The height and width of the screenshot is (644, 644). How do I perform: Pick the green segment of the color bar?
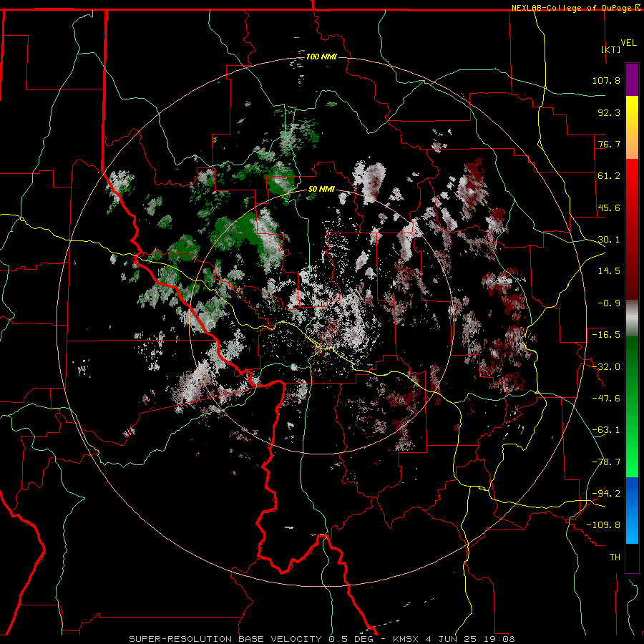click(x=632, y=406)
